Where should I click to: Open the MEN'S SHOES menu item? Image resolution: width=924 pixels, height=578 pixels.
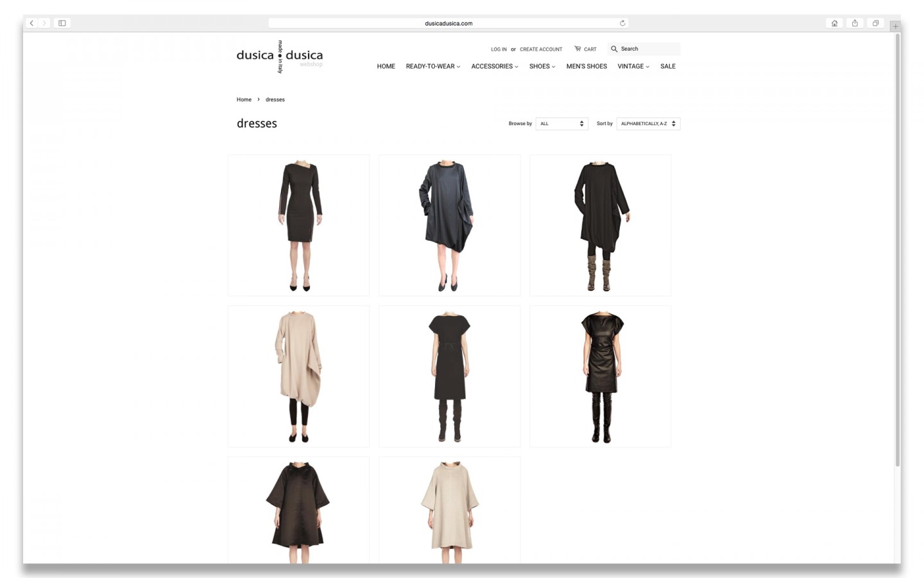(586, 66)
